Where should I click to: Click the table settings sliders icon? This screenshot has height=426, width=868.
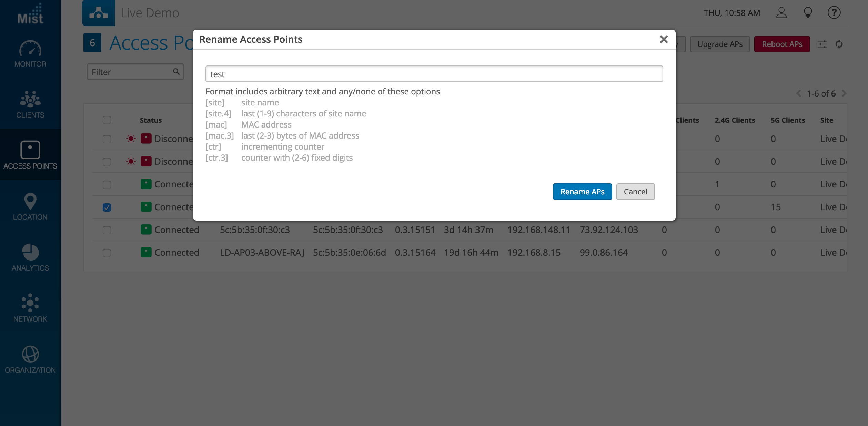click(x=822, y=44)
